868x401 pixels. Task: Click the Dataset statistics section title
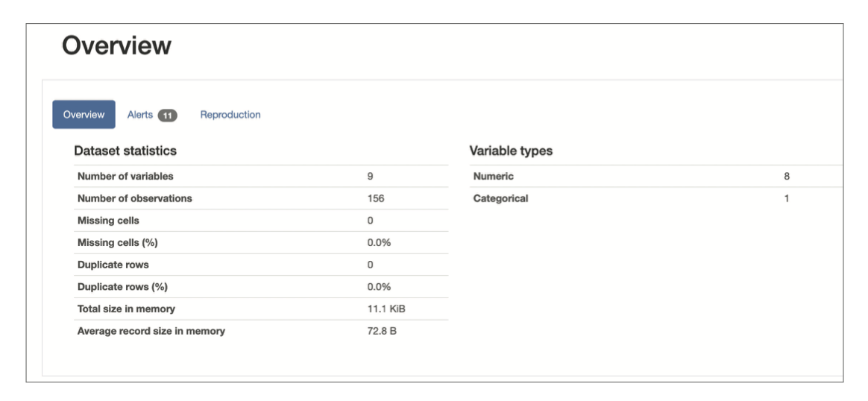point(125,151)
